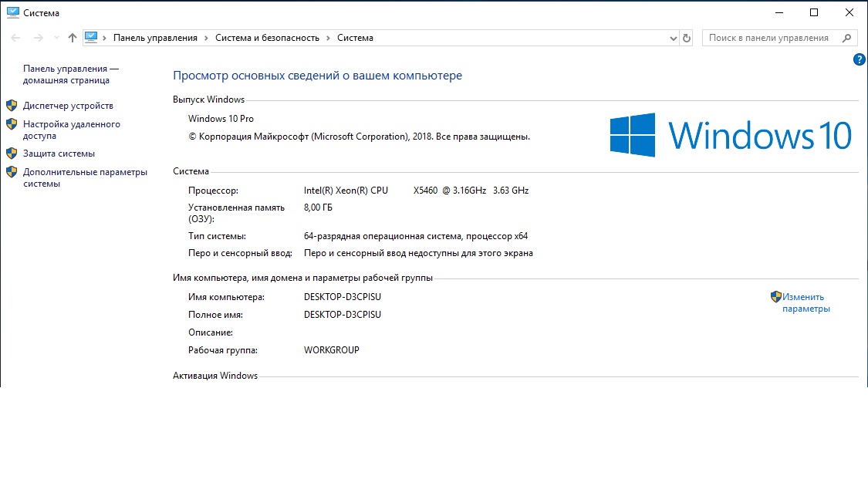Click the Windows 10 logo
This screenshot has height=486, width=868.
[731, 135]
